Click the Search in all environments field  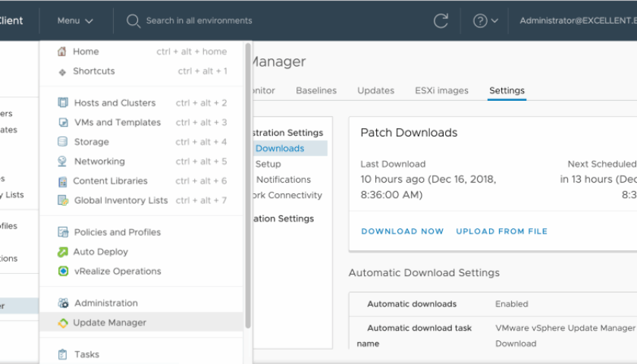pos(199,20)
